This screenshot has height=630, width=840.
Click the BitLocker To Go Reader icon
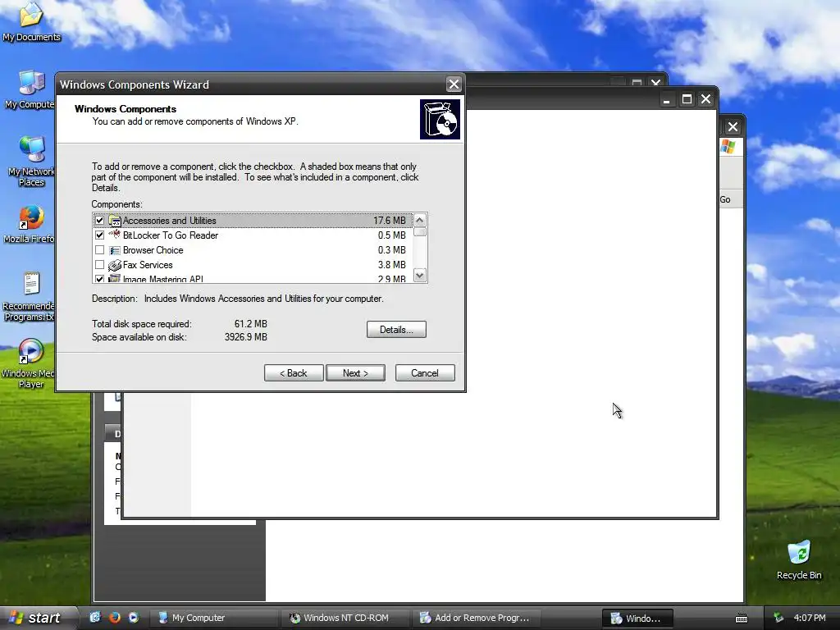pos(115,235)
